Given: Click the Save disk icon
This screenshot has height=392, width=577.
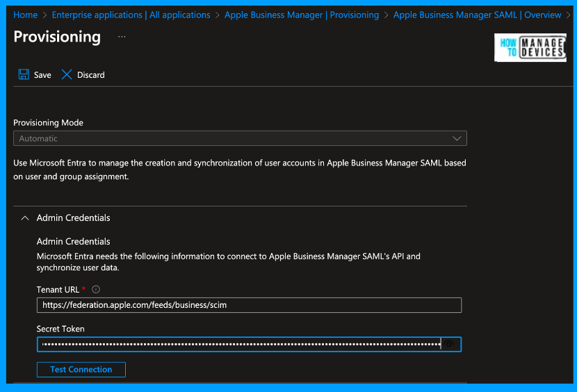Looking at the screenshot, I should point(24,74).
